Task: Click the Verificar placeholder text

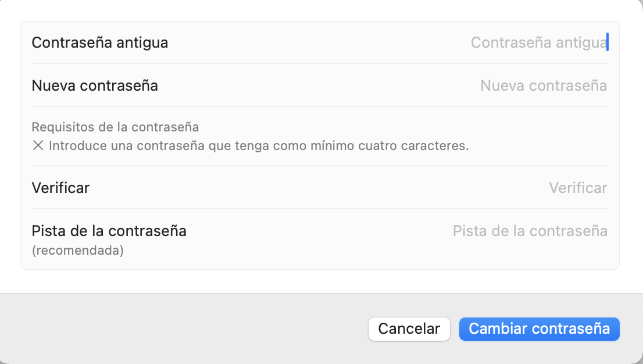Action: (578, 188)
